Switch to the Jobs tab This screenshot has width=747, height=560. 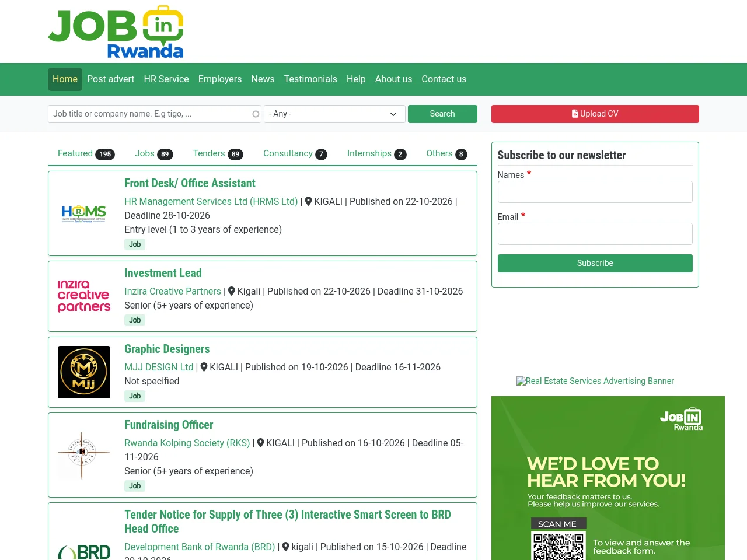tap(154, 154)
